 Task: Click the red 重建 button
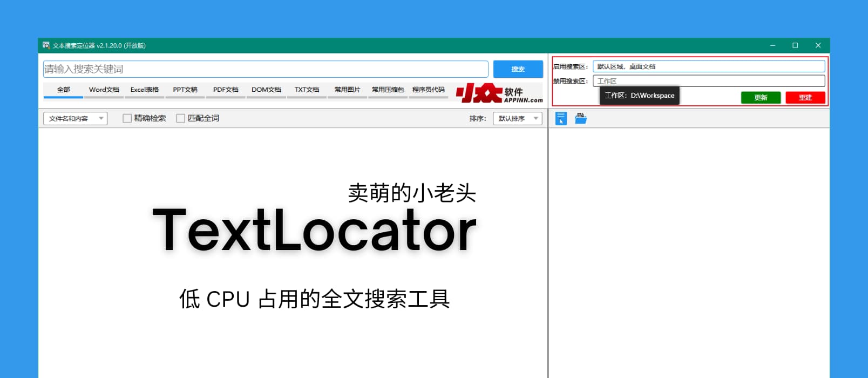click(805, 98)
